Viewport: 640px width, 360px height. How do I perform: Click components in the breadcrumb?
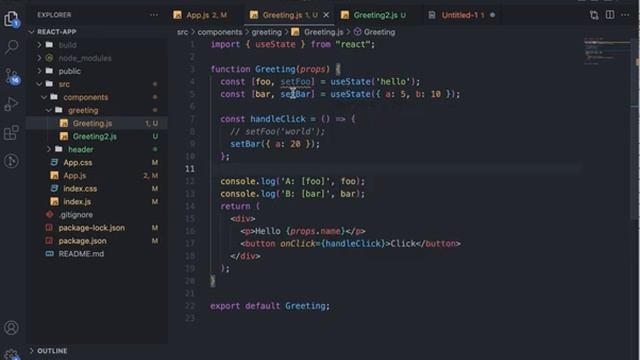[x=220, y=32]
